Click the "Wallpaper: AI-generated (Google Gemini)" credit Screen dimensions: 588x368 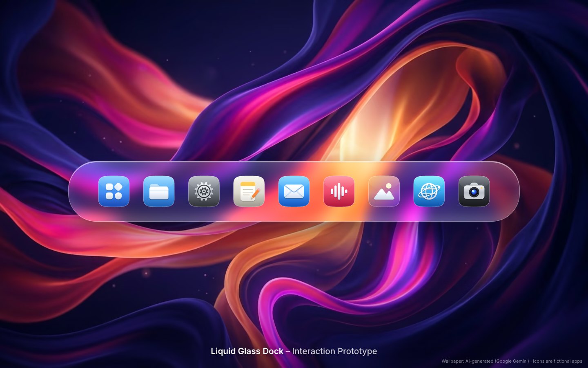coord(485,361)
